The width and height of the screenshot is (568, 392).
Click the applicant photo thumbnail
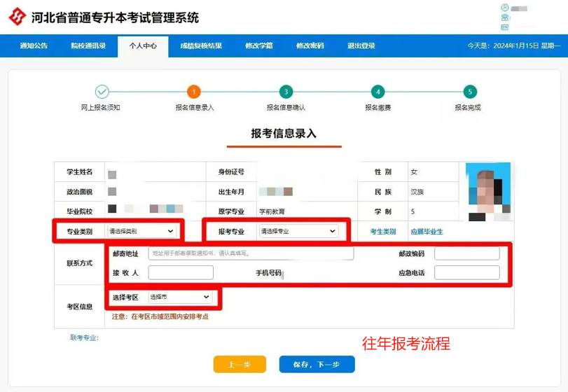[488, 192]
